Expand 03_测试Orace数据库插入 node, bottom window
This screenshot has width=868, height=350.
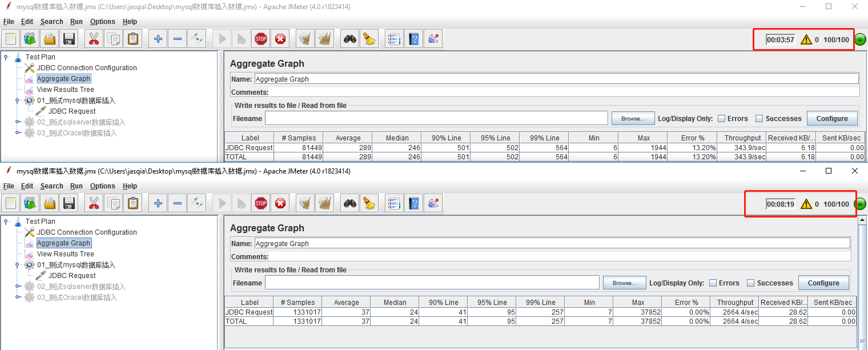click(x=18, y=297)
